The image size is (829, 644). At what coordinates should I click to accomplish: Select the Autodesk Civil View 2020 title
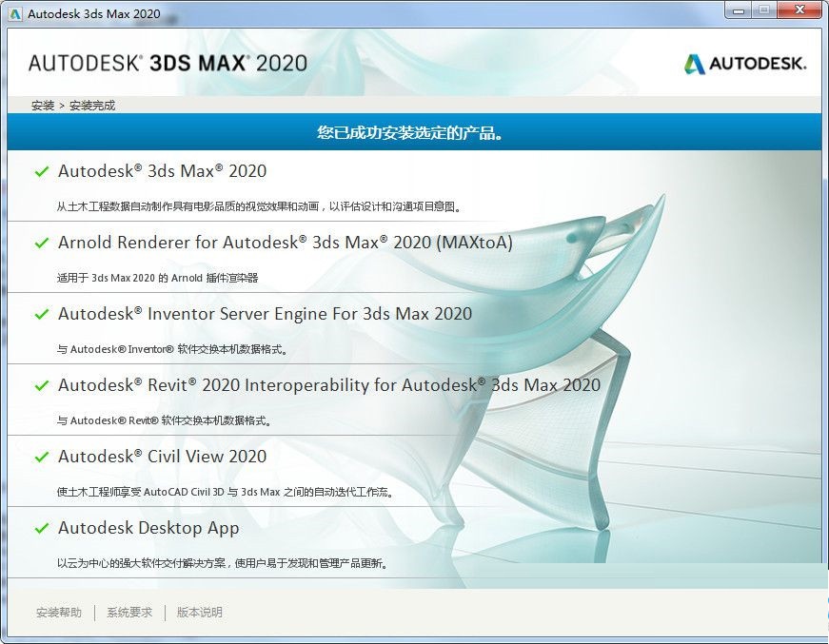[163, 457]
